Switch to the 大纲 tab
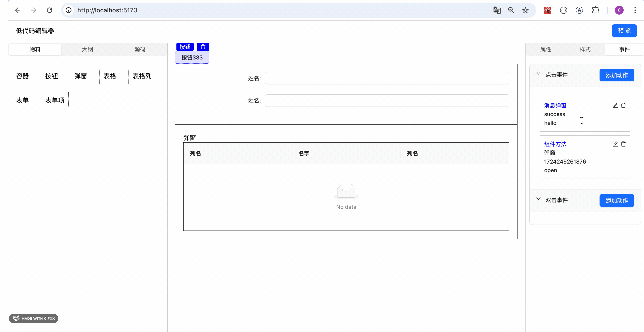The width and height of the screenshot is (644, 332). pyautogui.click(x=88, y=49)
